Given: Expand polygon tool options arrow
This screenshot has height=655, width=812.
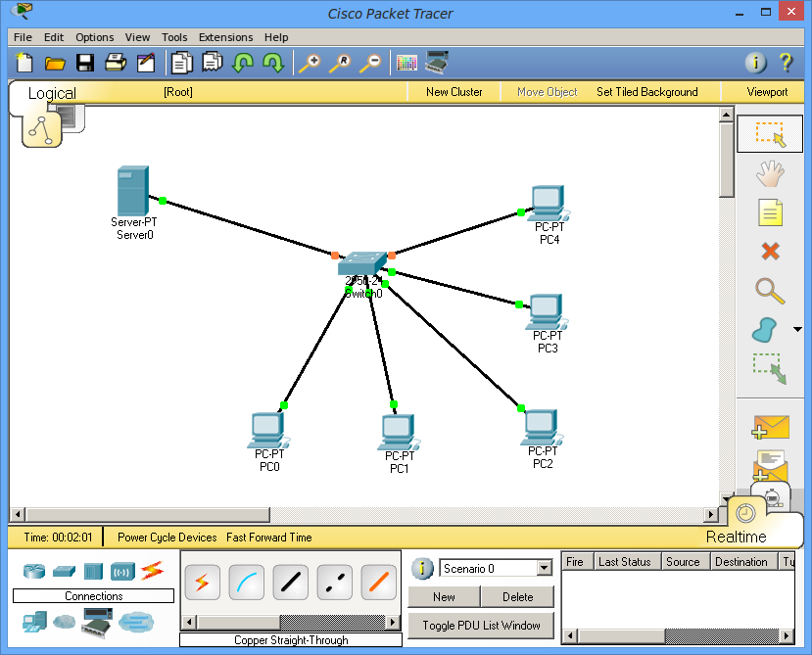Looking at the screenshot, I should [x=797, y=329].
